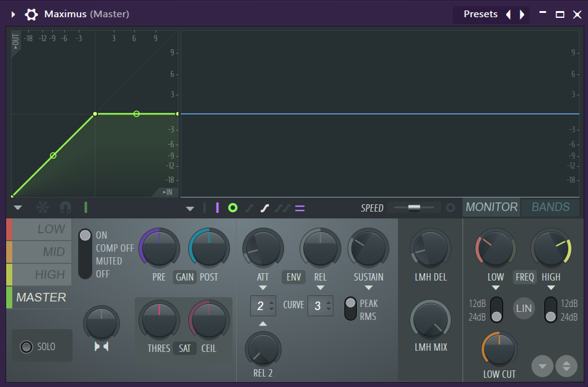
Task: Click the attack curve stepper showing 2
Action: click(x=264, y=306)
